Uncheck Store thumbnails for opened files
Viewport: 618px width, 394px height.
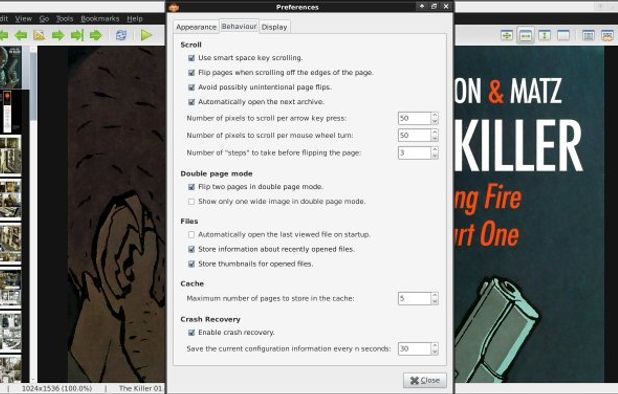(192, 264)
